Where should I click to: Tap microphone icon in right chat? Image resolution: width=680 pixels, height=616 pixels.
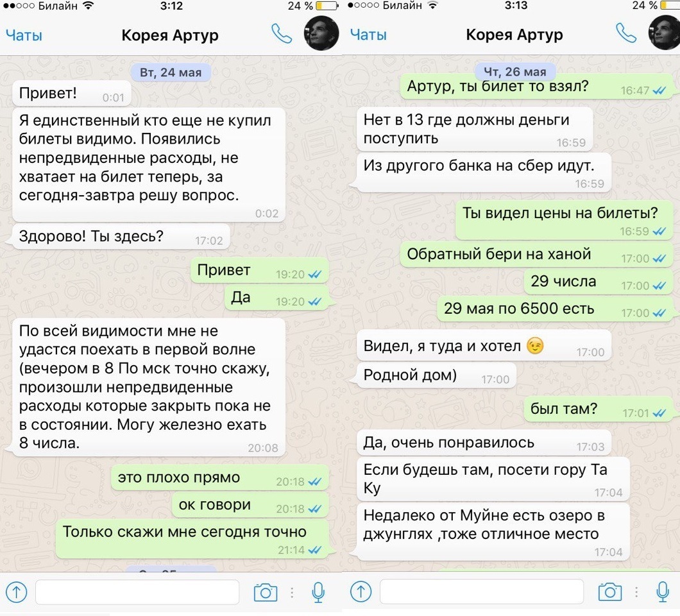663,592
